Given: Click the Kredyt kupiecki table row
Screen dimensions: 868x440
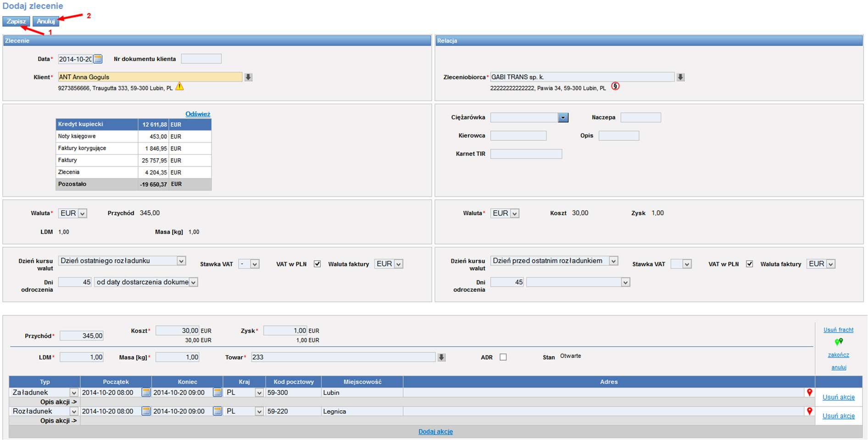Looking at the screenshot, I should 134,124.
